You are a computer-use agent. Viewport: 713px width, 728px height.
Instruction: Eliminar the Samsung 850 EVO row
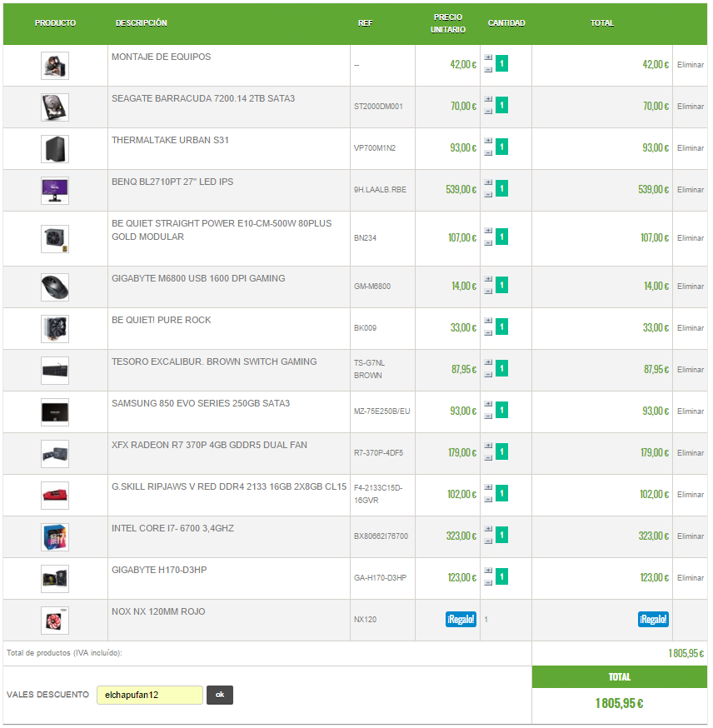coord(691,411)
